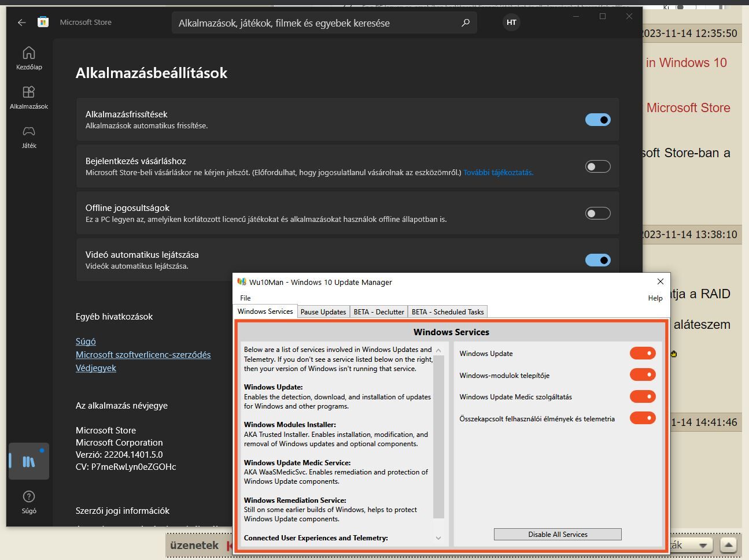Click the 2023-11-14 12:35:50 timestamp
Screen dimensions: 749x560
(x=689, y=34)
